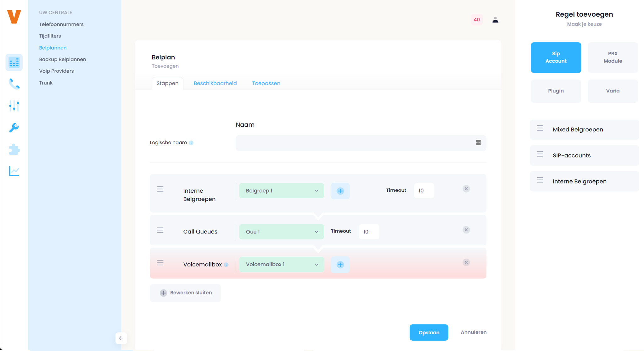Click the info icon beside Logische naam
Screen dimensions: 644x351
[191, 143]
